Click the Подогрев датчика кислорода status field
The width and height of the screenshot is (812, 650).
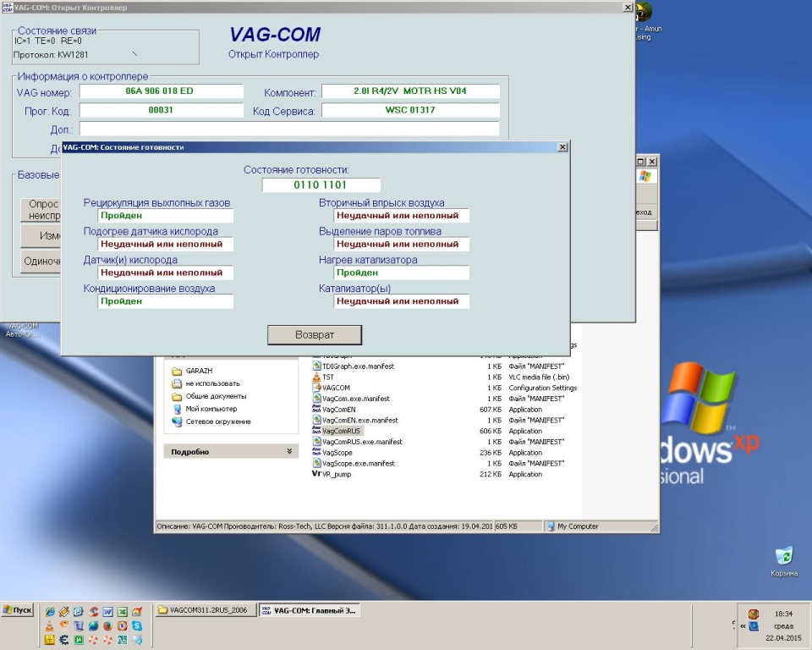coord(165,244)
